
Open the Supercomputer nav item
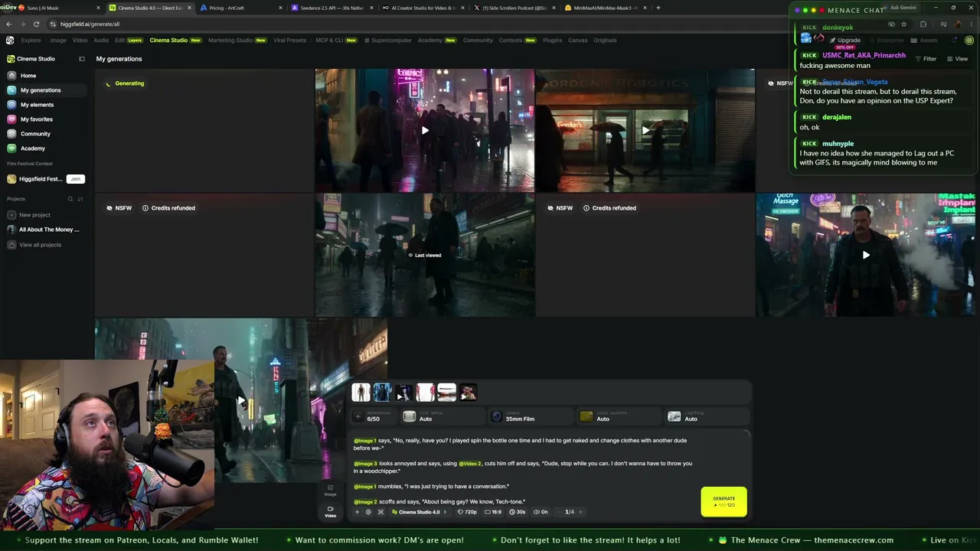pyautogui.click(x=388, y=40)
